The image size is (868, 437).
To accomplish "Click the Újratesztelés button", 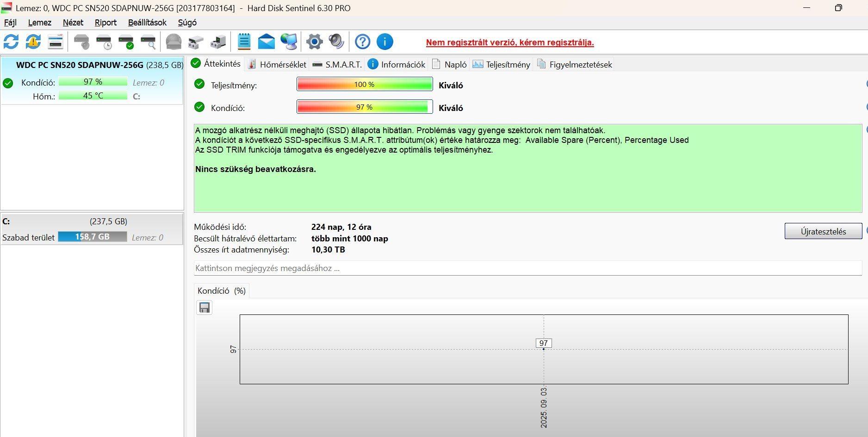I will coord(823,231).
